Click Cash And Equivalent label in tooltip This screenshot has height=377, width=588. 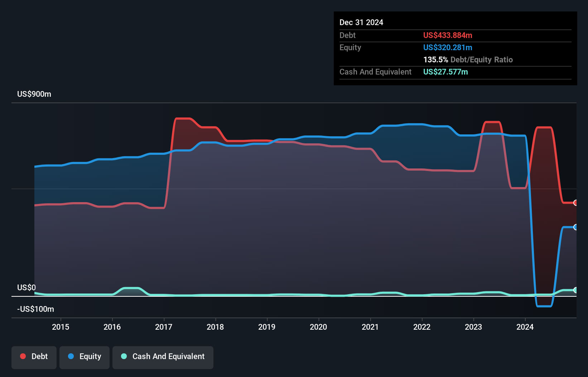[x=375, y=72]
